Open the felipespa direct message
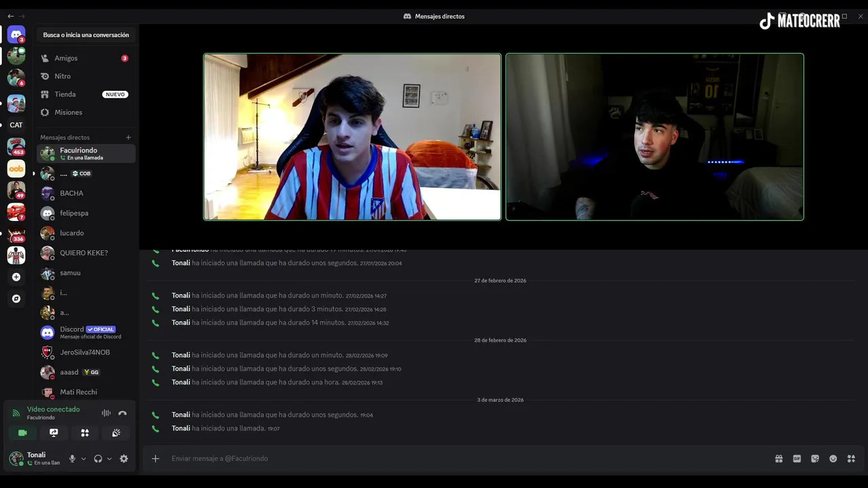The height and width of the screenshot is (488, 868). (x=85, y=213)
